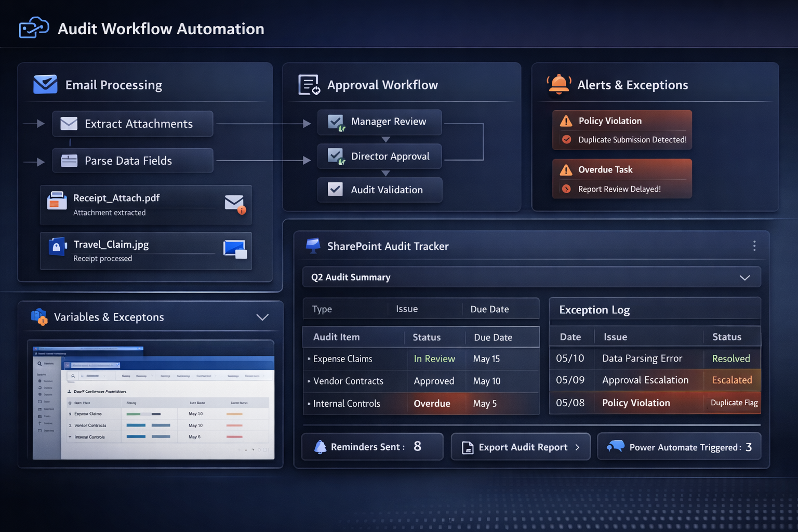Click the Data Parsing Error log entry
Screen dimensions: 798x532
tap(642, 358)
